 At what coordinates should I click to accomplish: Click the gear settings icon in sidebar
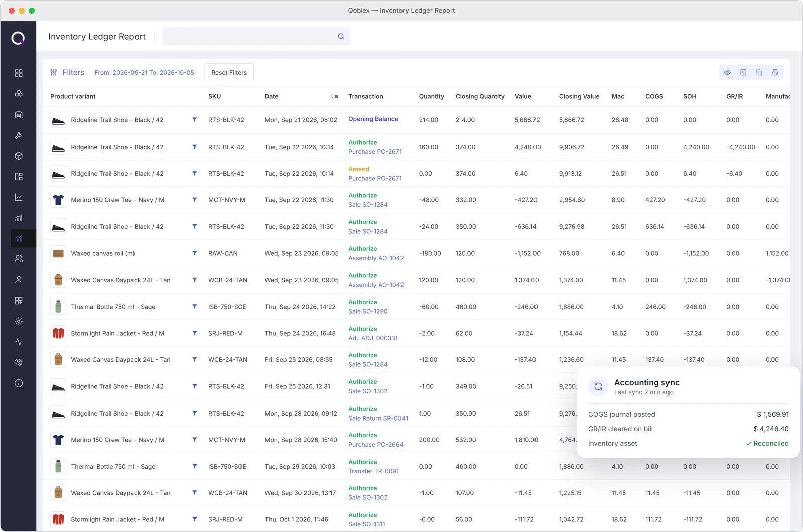click(x=19, y=321)
